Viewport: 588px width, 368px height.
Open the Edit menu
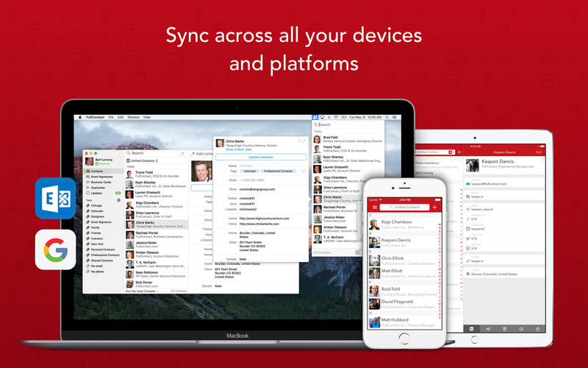click(x=121, y=118)
